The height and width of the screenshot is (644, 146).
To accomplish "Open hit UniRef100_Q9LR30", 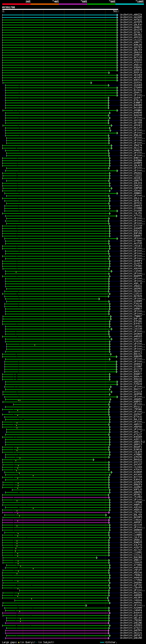I will coord(131,25).
